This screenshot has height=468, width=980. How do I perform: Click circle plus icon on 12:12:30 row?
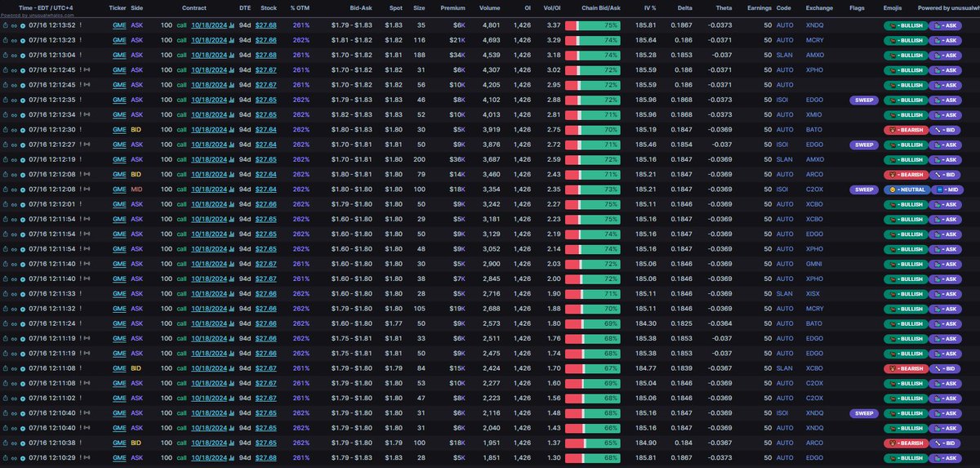click(x=23, y=128)
